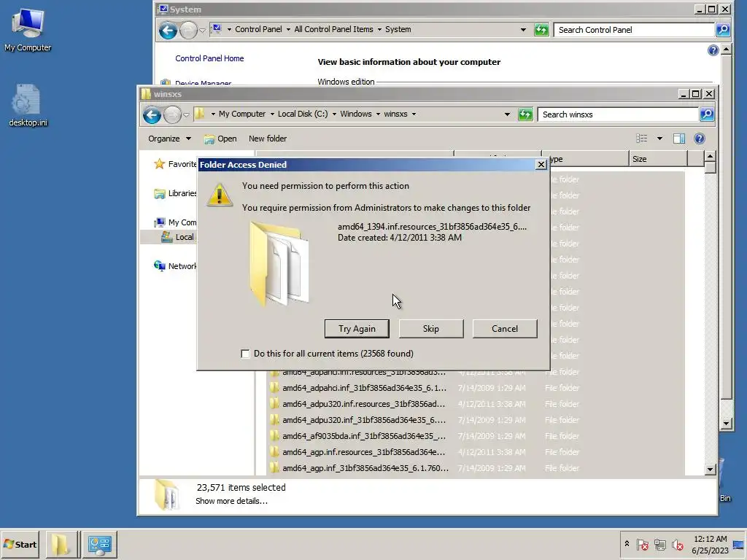Sort by the Size column header
This screenshot has height=560, width=747.
658,159
